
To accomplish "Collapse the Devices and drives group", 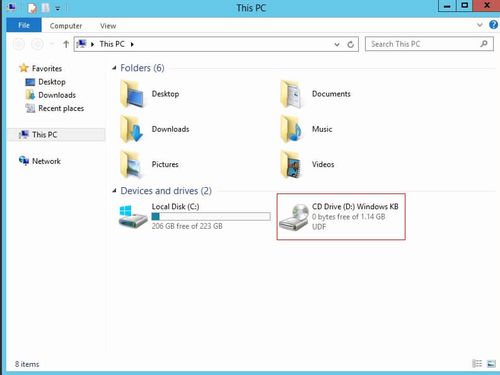I will coord(114,191).
